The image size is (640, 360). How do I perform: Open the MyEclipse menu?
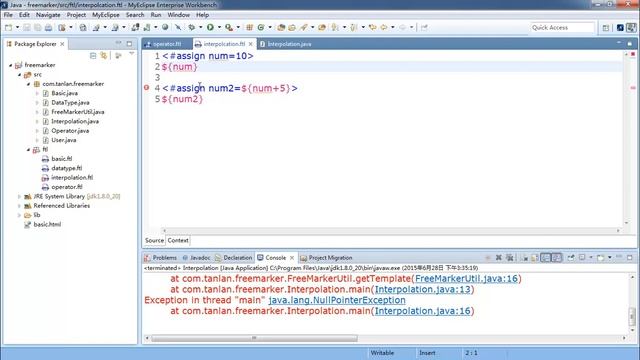[x=106, y=15]
